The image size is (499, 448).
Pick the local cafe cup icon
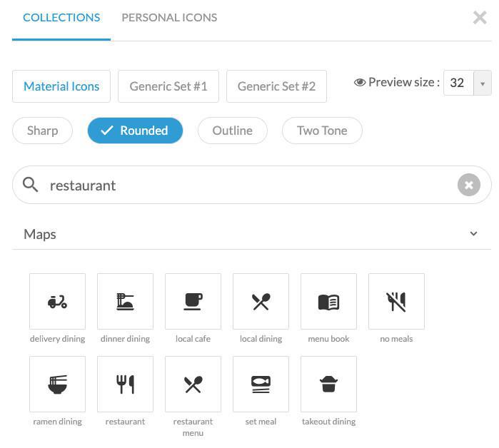point(193,301)
